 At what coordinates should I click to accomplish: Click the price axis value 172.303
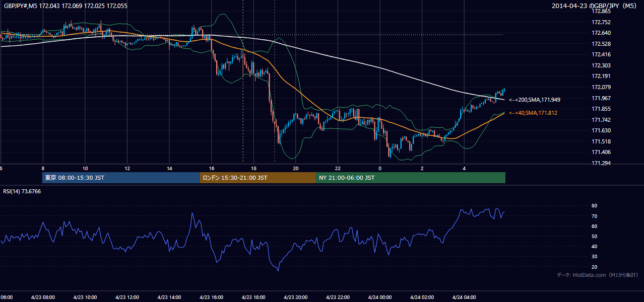(x=601, y=65)
